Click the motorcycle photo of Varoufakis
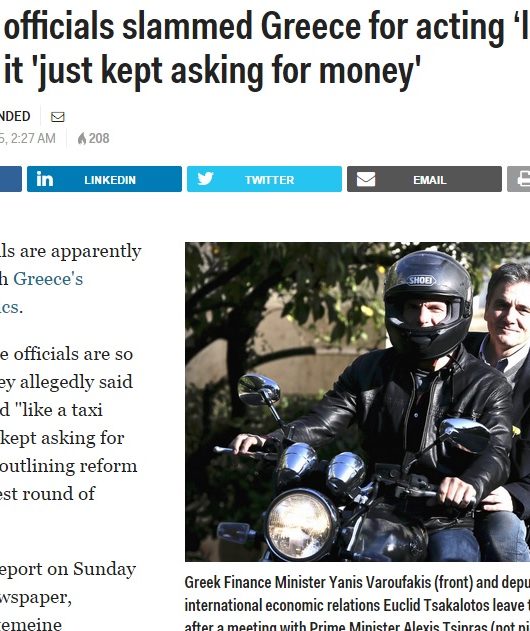The image size is (530, 631). click(357, 402)
